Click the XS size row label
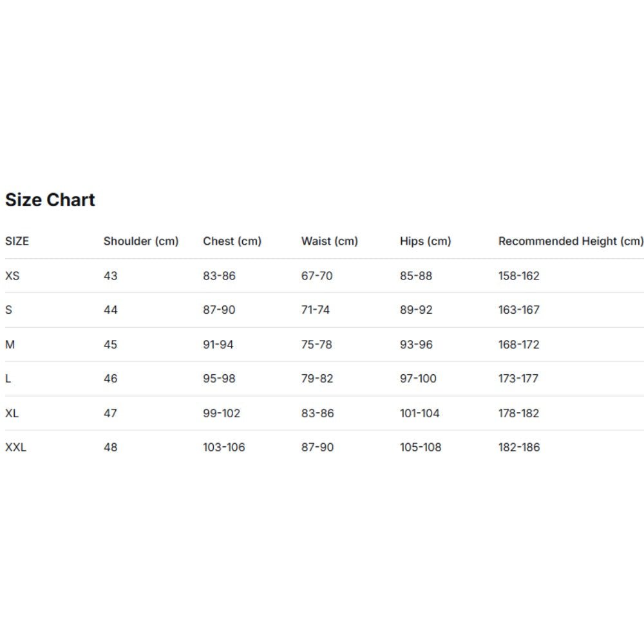This screenshot has height=644, width=644. 12,276
